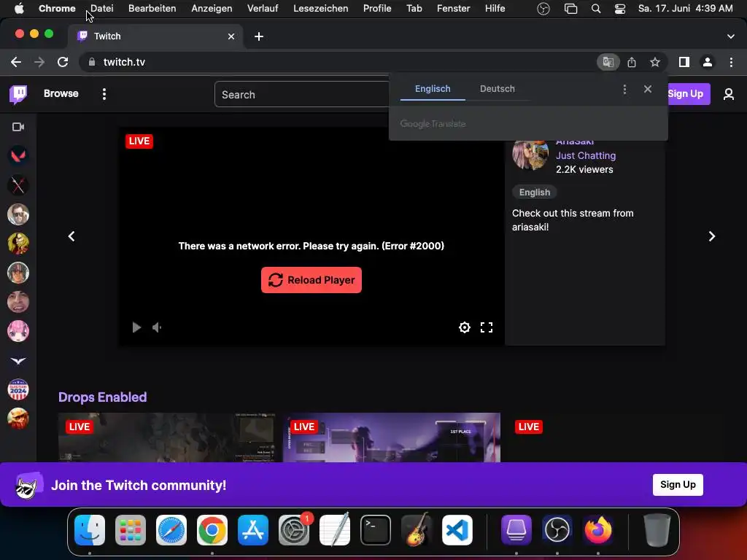Viewport: 747px width, 560px height.
Task: Open the crossed swords sidebar channel
Action: tap(18, 185)
